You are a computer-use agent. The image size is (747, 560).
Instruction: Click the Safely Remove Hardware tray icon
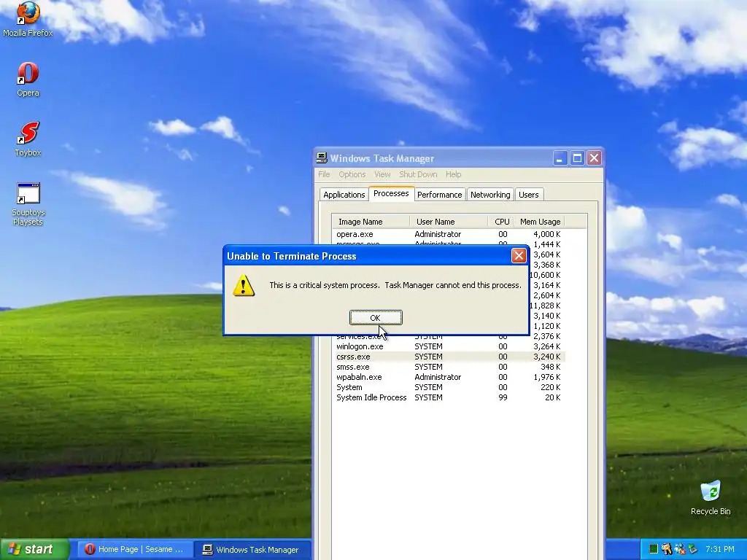pos(692,549)
